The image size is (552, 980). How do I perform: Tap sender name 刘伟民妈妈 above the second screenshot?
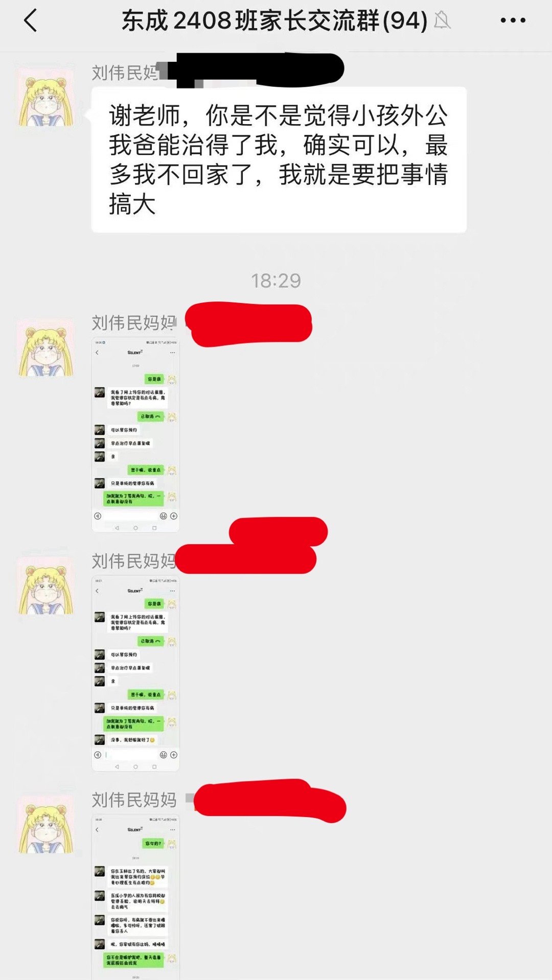[x=134, y=561]
